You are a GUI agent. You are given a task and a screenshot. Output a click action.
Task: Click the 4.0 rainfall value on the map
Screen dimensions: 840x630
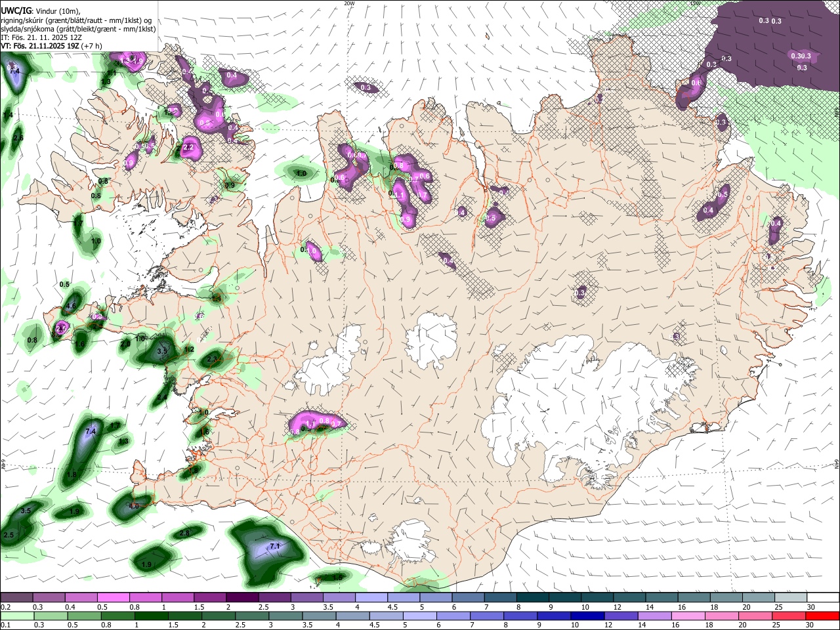tap(134, 506)
